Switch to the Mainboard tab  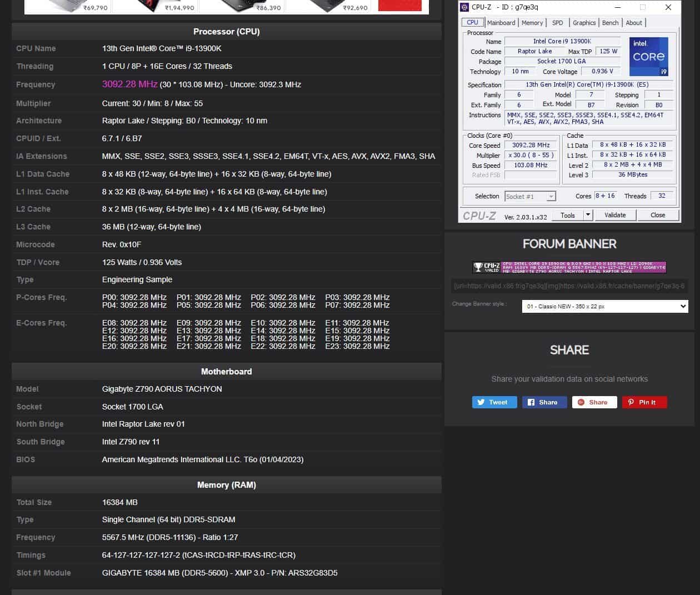point(501,23)
